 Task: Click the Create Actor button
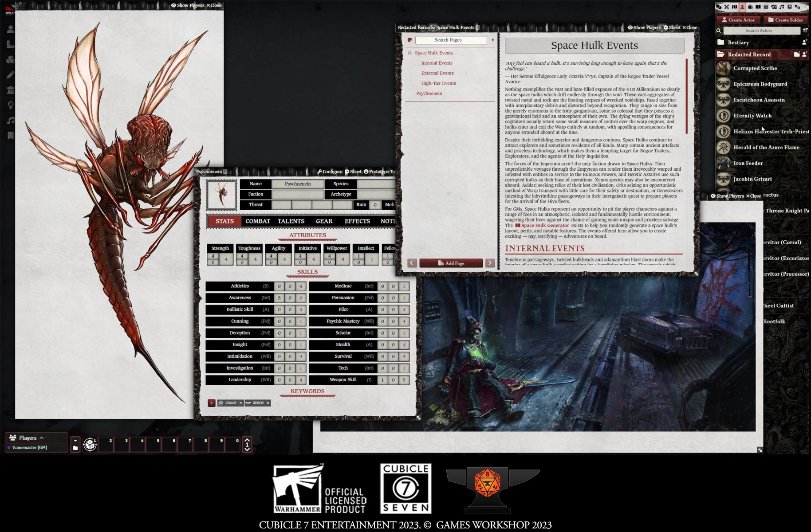tap(738, 20)
